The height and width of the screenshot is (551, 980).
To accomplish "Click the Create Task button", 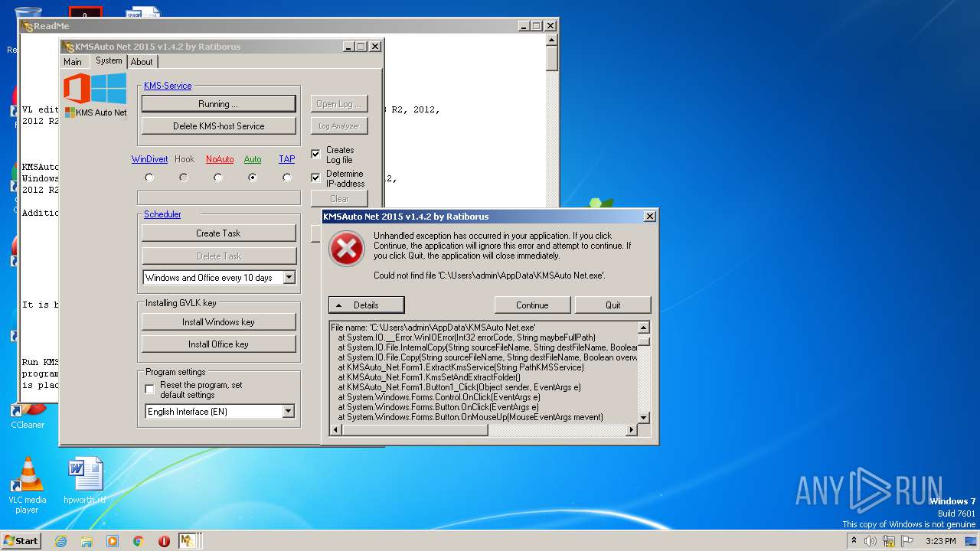I will 218,233.
